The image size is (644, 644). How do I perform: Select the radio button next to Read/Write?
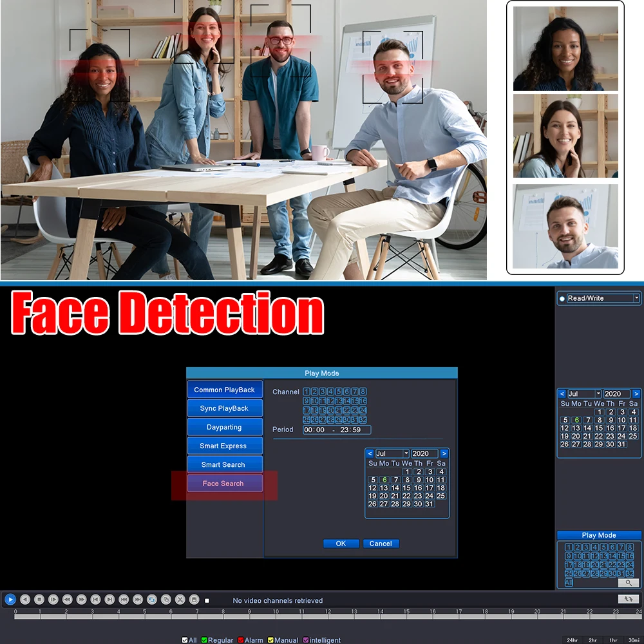(562, 299)
